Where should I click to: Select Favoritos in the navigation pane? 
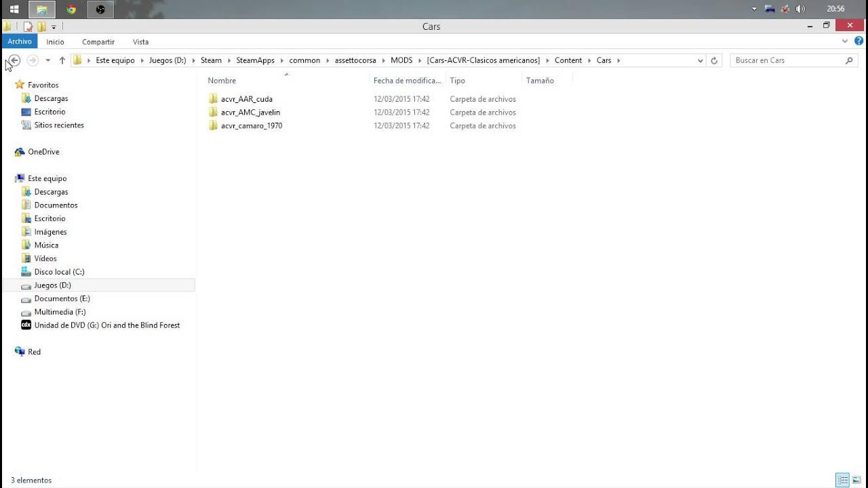click(43, 85)
